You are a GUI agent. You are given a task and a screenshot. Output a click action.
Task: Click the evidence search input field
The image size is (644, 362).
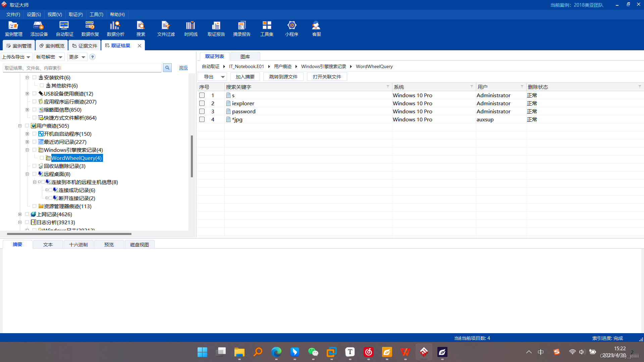pyautogui.click(x=82, y=68)
